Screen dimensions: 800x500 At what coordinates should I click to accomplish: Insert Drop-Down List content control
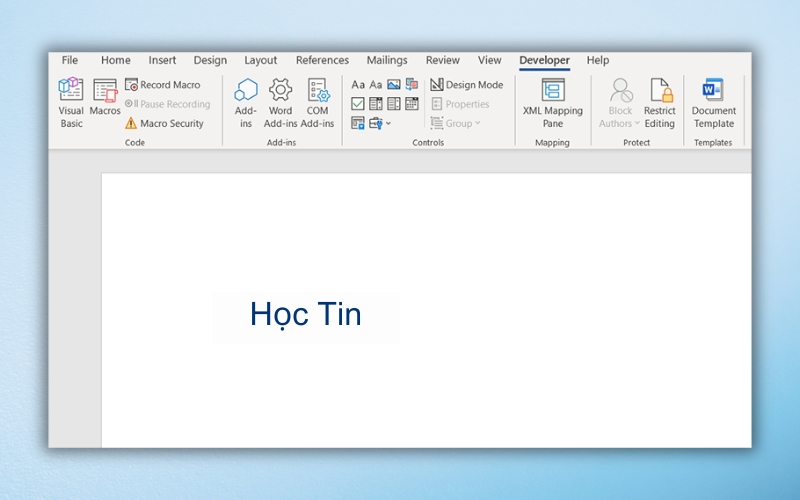[393, 104]
